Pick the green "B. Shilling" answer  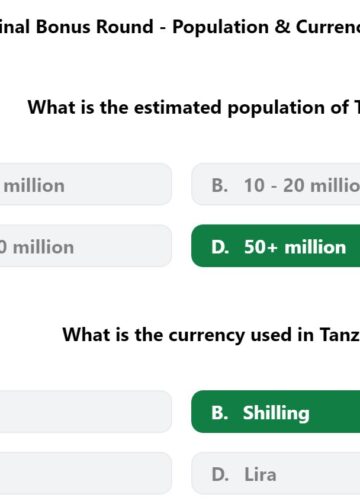(x=276, y=412)
